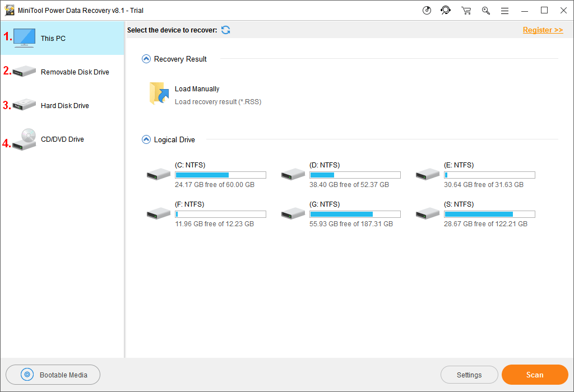Image resolution: width=574 pixels, height=392 pixels.
Task: Click the trial-time disc icon
Action: [x=426, y=10]
